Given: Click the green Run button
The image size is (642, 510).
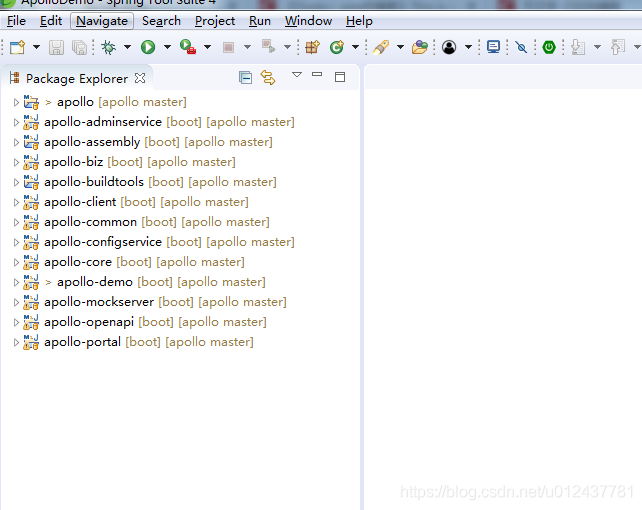Looking at the screenshot, I should click(x=148, y=47).
